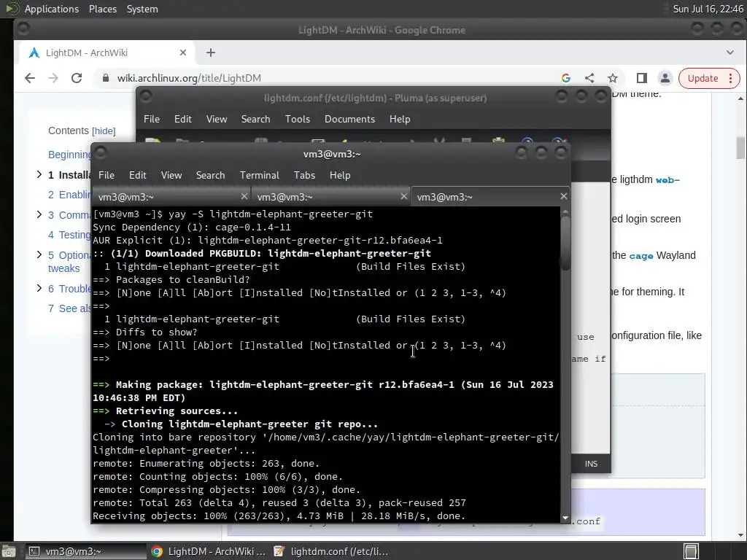Open terminal Tabs menu

pyautogui.click(x=304, y=175)
